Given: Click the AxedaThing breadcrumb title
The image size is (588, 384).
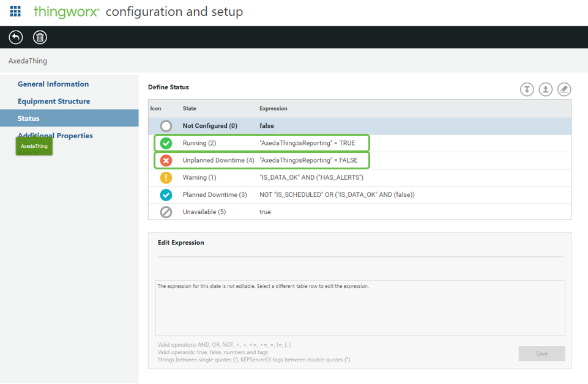Looking at the screenshot, I should 28,61.
